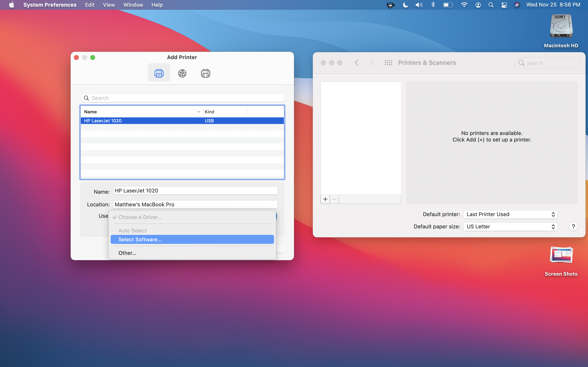Open the Help question mark button
This screenshot has width=588, height=367.
tap(573, 227)
